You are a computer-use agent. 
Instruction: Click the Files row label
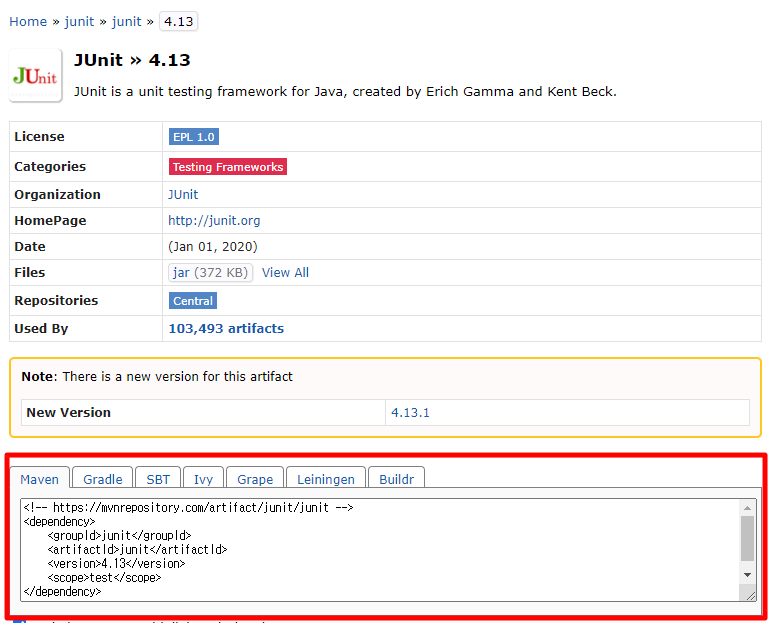29,273
